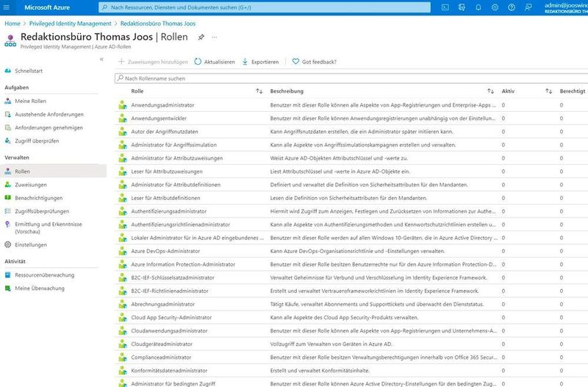
Task: Open Zugriff überprüfen in the sidebar
Action: [37, 141]
